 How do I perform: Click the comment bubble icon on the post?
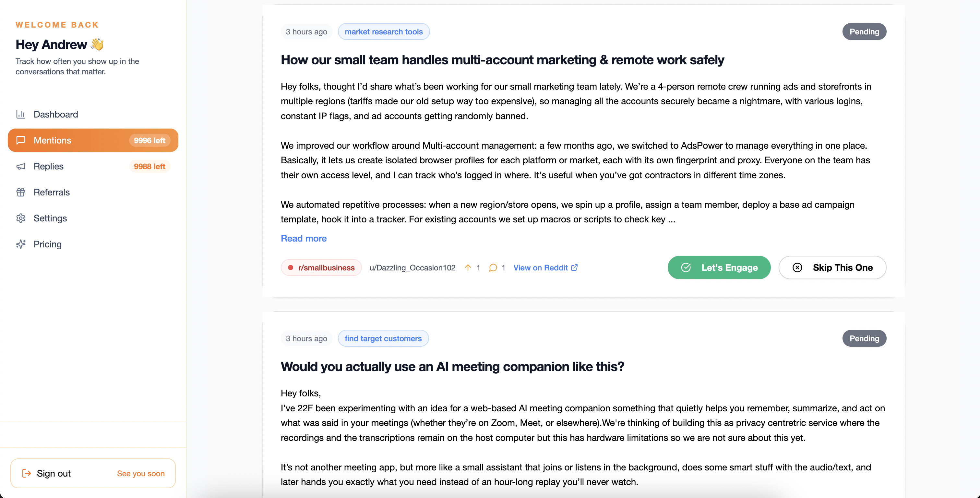coord(493,268)
